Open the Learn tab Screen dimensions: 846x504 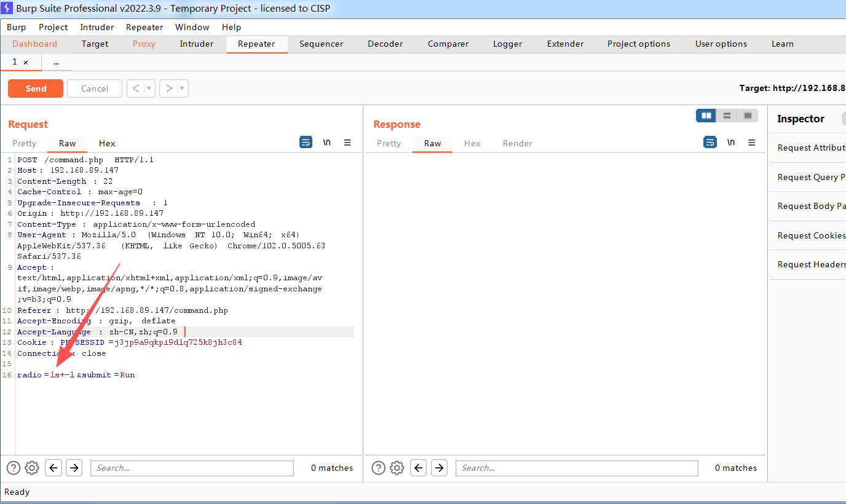(783, 44)
